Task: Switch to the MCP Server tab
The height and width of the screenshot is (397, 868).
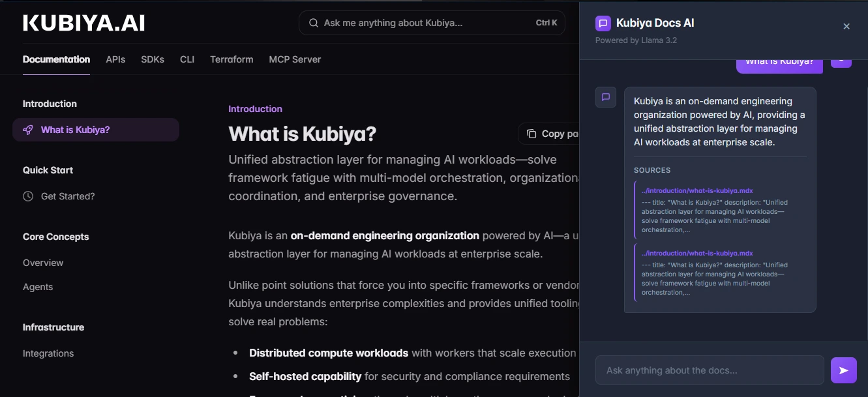Action: [x=295, y=59]
